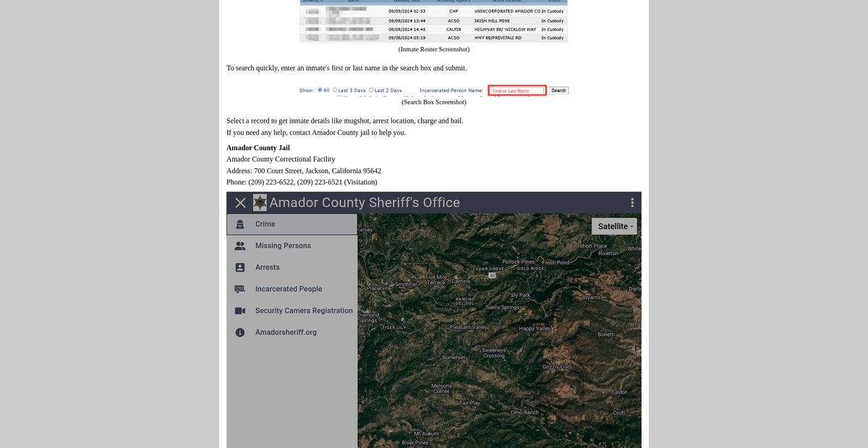Open the Incarcerated People menu item
The image size is (868, 448).
pyautogui.click(x=292, y=289)
